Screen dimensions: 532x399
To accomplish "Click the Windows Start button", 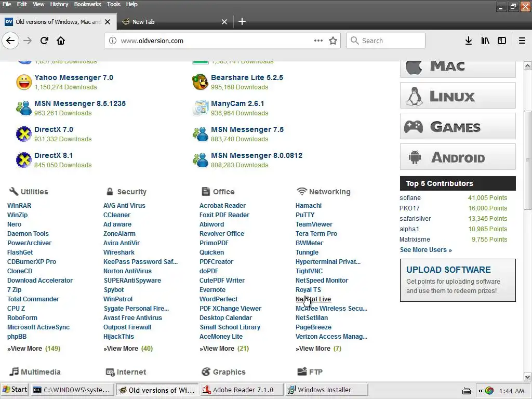I will click(x=15, y=390).
